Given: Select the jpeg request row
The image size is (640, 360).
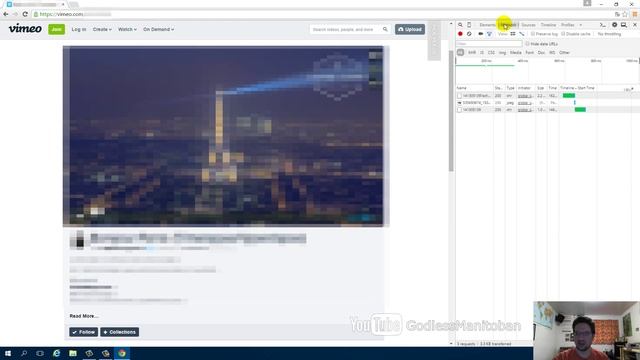Looking at the screenshot, I should click(547, 102).
